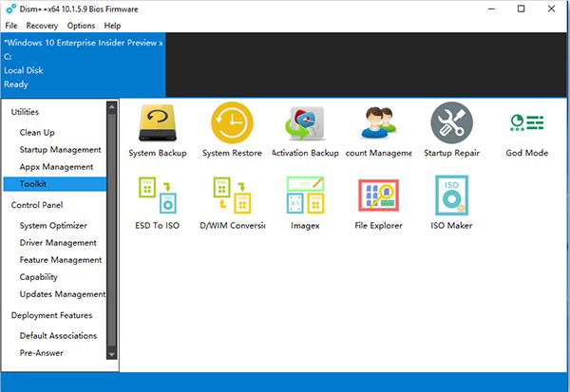Image resolution: width=570 pixels, height=392 pixels.
Task: Click the Dism++ gear logo in title bar
Action: [x=10, y=9]
